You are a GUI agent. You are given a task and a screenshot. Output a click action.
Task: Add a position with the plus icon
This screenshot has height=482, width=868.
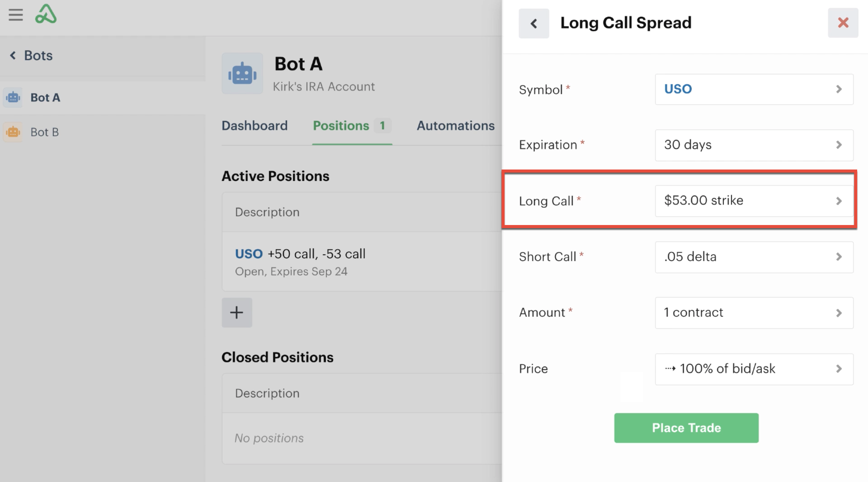click(237, 312)
